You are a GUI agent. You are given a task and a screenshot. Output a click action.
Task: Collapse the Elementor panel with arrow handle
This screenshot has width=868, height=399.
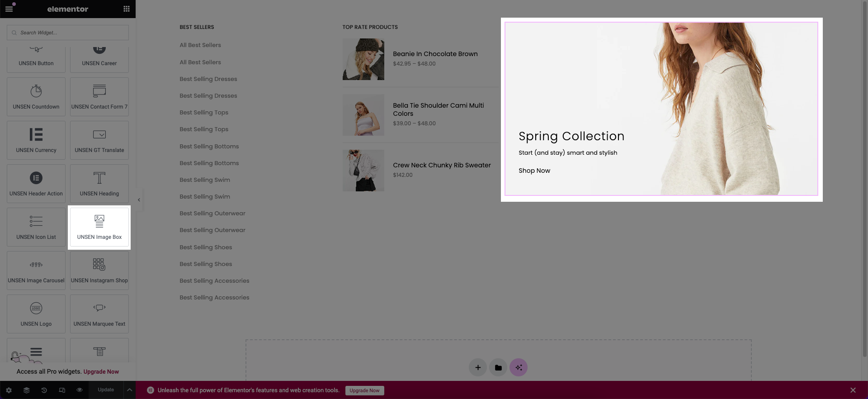(x=139, y=199)
